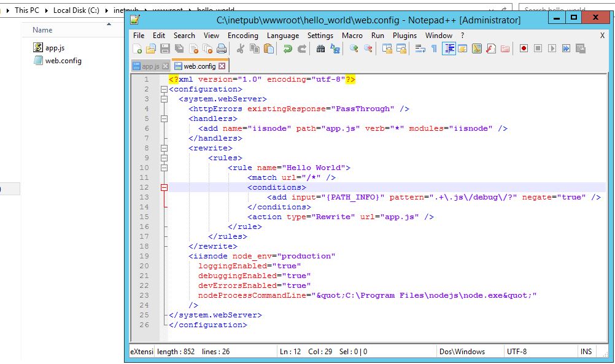This screenshot has width=615, height=364.
Task: Collapse the rewrite section fold
Action: click(x=163, y=148)
